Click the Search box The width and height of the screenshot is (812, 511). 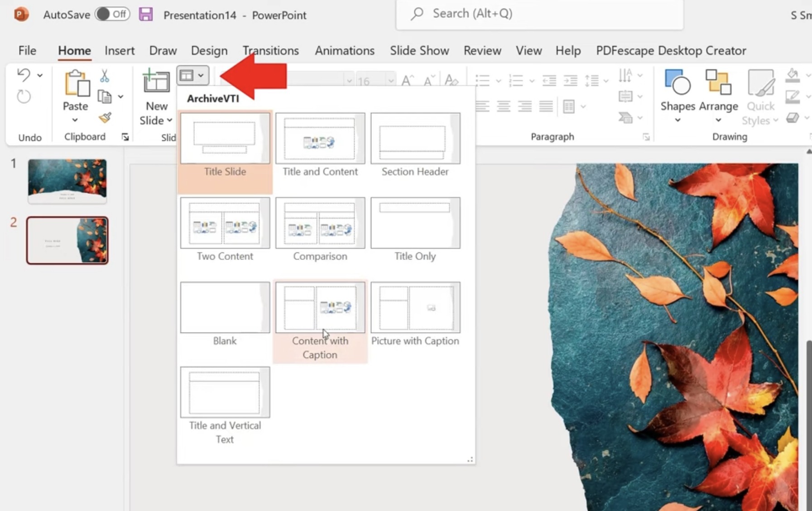coord(539,14)
